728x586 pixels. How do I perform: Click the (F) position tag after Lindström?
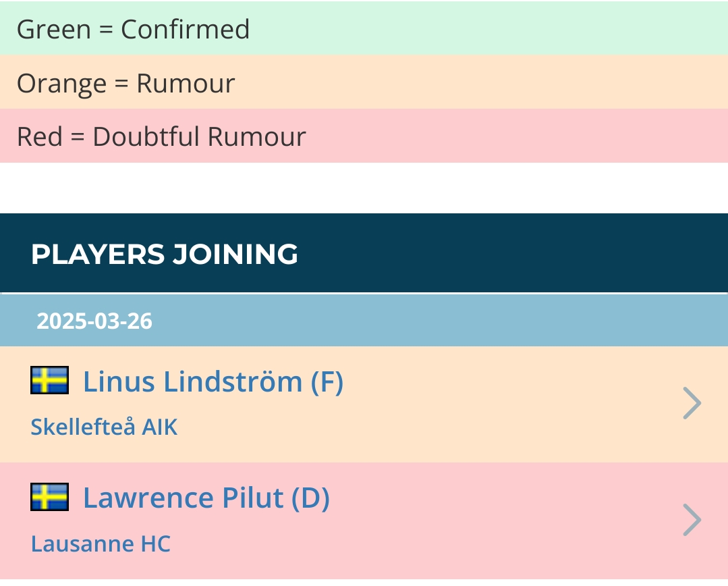point(327,381)
